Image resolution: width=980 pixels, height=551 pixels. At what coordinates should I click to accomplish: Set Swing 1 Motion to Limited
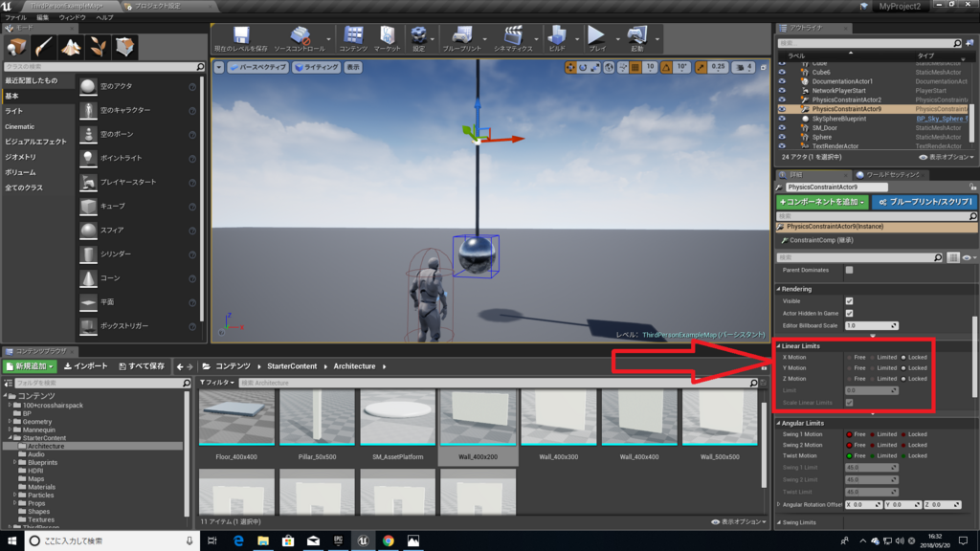click(873, 434)
